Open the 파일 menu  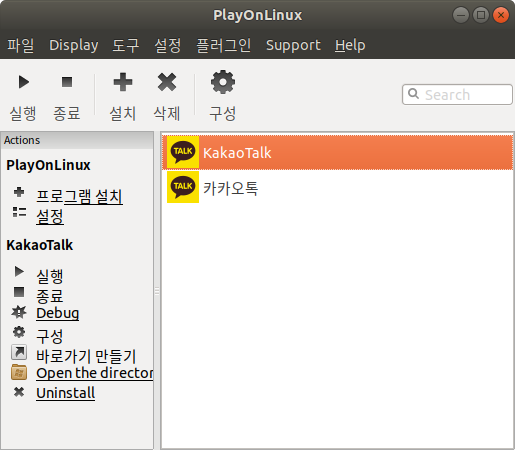tap(21, 45)
